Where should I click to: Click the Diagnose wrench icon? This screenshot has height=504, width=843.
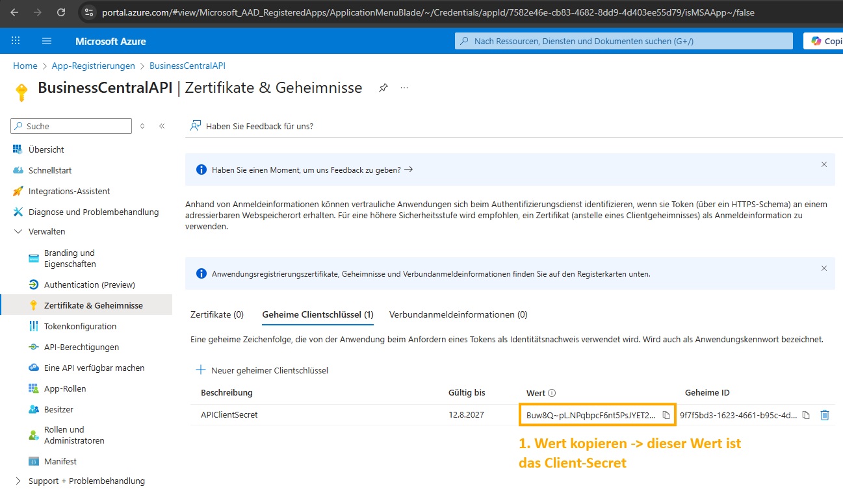(18, 212)
